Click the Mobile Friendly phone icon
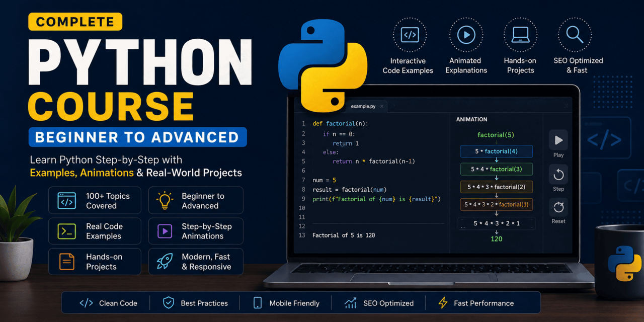Screen dimensions: 644x322 click(x=258, y=303)
